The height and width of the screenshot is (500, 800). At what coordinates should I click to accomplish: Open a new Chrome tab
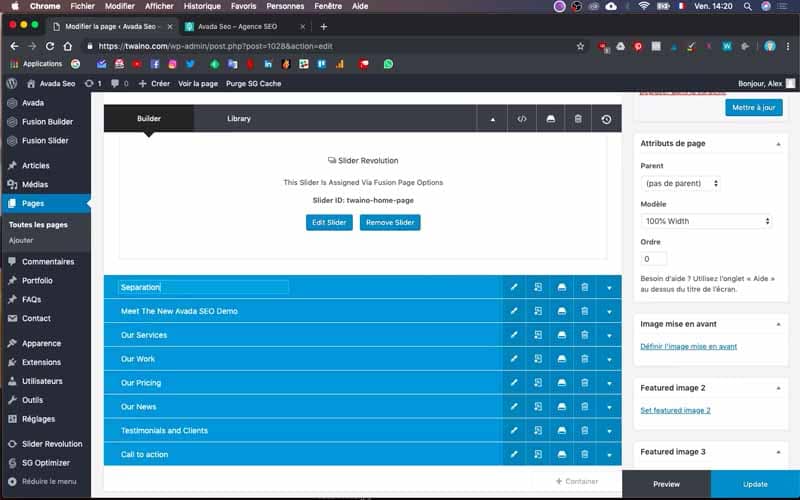pos(323,27)
